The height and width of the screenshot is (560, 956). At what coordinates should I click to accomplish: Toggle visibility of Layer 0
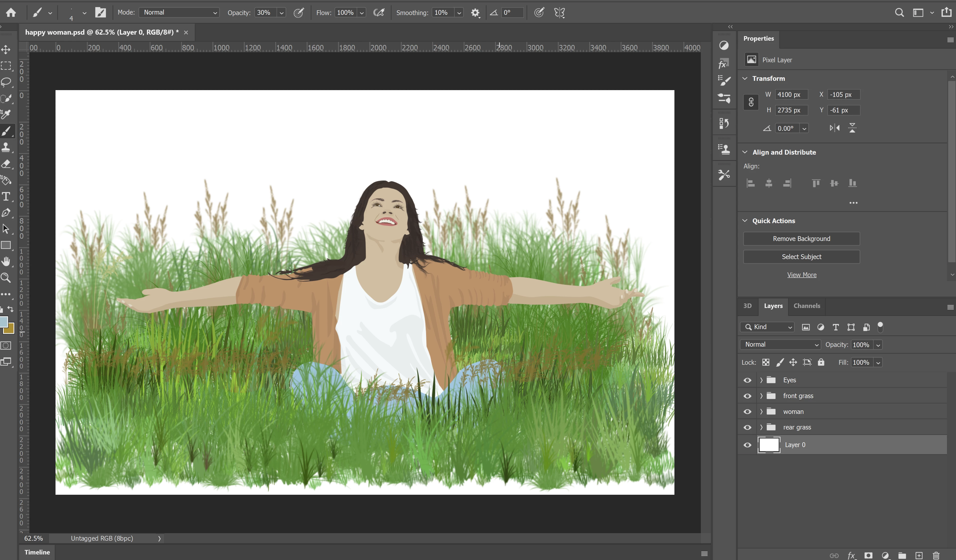point(747,445)
